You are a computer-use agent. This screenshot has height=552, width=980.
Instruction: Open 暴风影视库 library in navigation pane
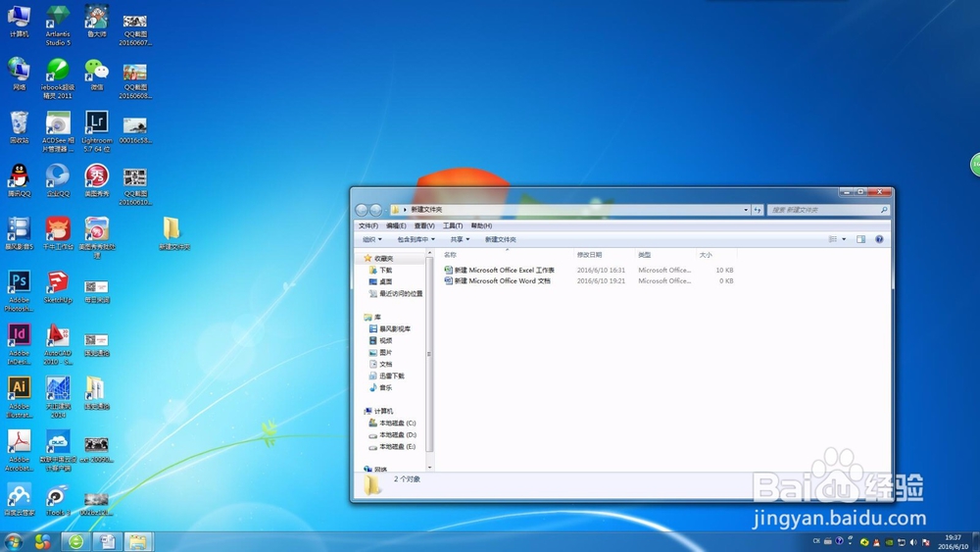tap(389, 328)
